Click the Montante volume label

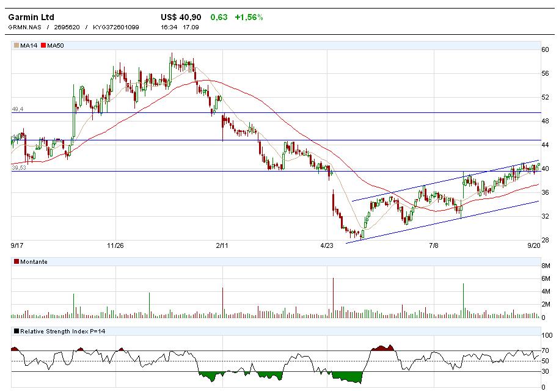point(34,261)
